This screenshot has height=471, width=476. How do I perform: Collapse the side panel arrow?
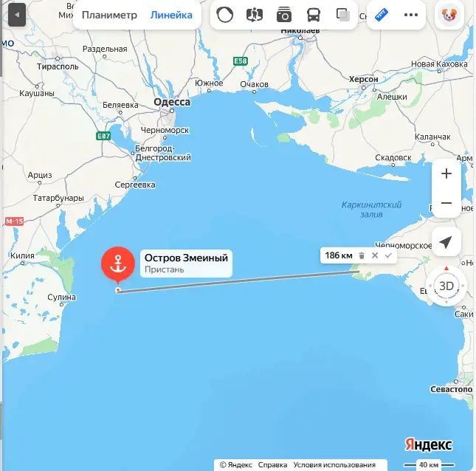click(17, 15)
